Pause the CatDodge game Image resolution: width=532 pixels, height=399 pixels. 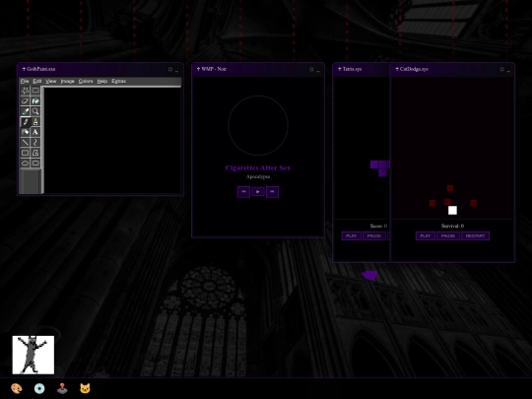pyautogui.click(x=448, y=235)
